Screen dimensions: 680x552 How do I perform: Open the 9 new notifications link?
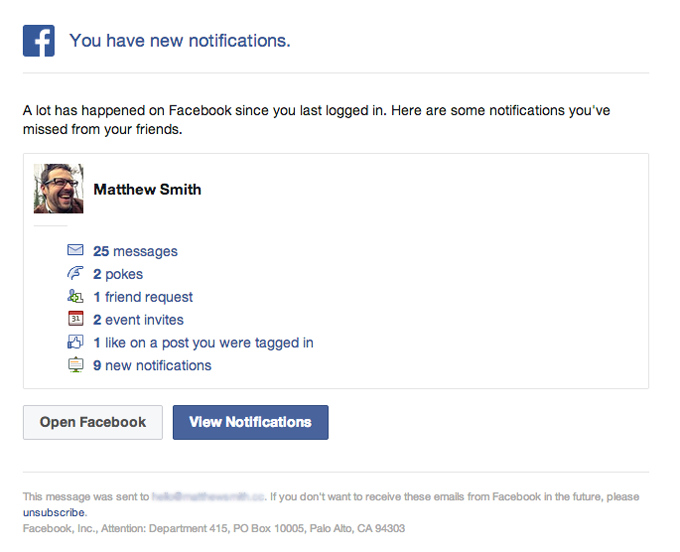(152, 366)
